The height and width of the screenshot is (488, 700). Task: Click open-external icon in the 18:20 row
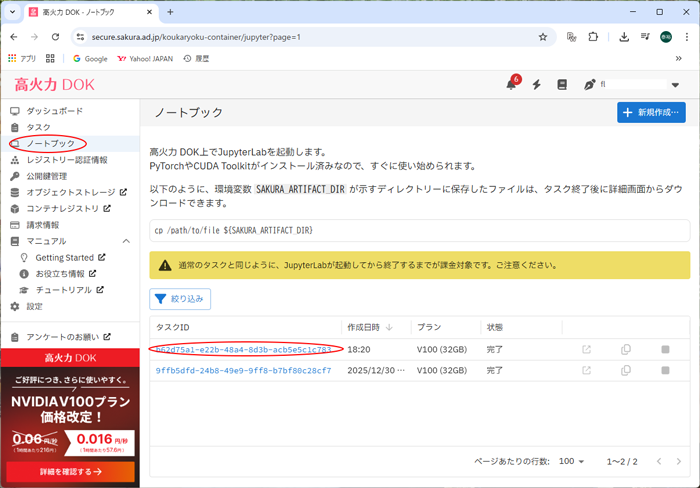coord(587,350)
